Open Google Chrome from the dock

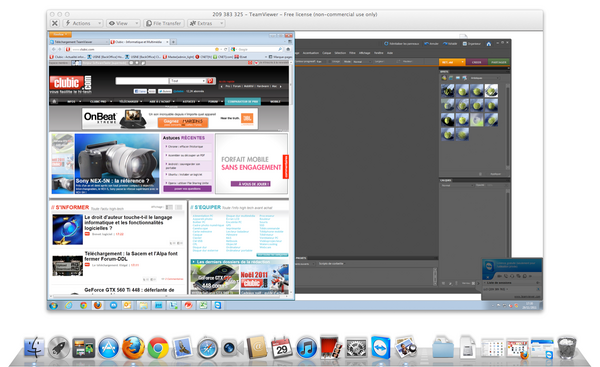tap(158, 348)
